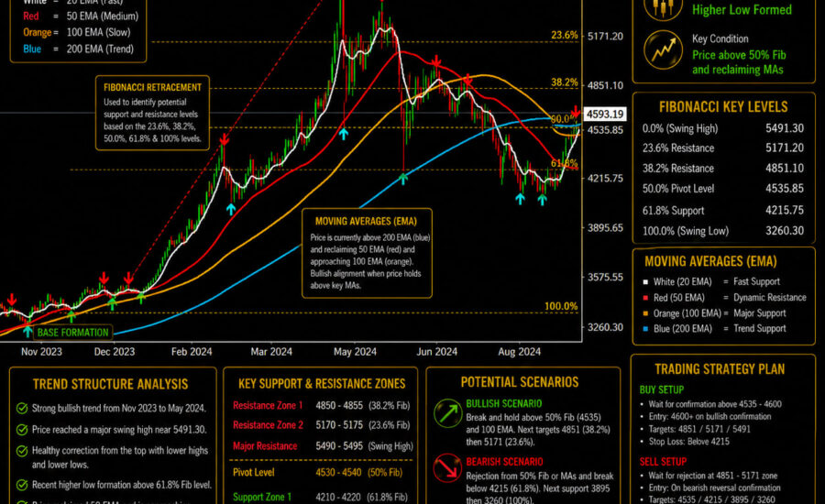
Task: Click the cyan up arrow left of BASE FORMATION
Action: click(x=27, y=332)
